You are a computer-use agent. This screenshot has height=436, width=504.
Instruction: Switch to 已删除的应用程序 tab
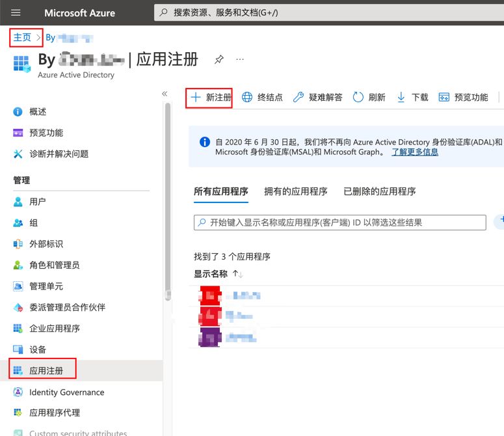(379, 191)
